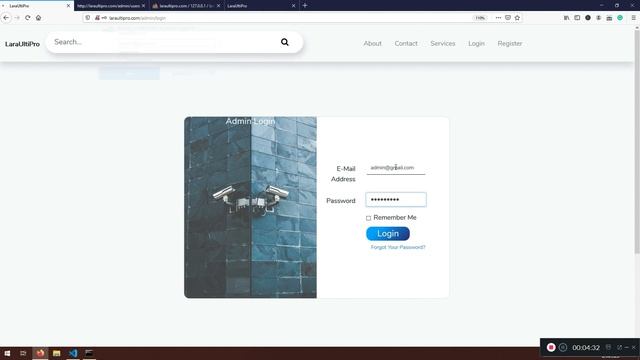Reset the 110% zoom level badge
Image resolution: width=640 pixels, height=360 pixels.
click(x=480, y=18)
